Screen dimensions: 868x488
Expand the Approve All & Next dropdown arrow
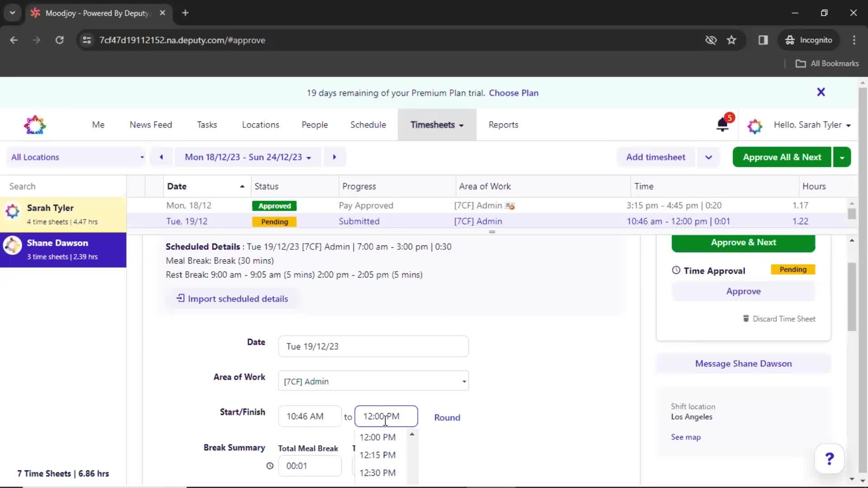pos(842,157)
